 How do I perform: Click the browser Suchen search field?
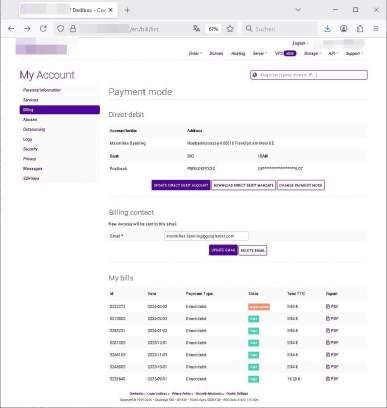click(279, 29)
